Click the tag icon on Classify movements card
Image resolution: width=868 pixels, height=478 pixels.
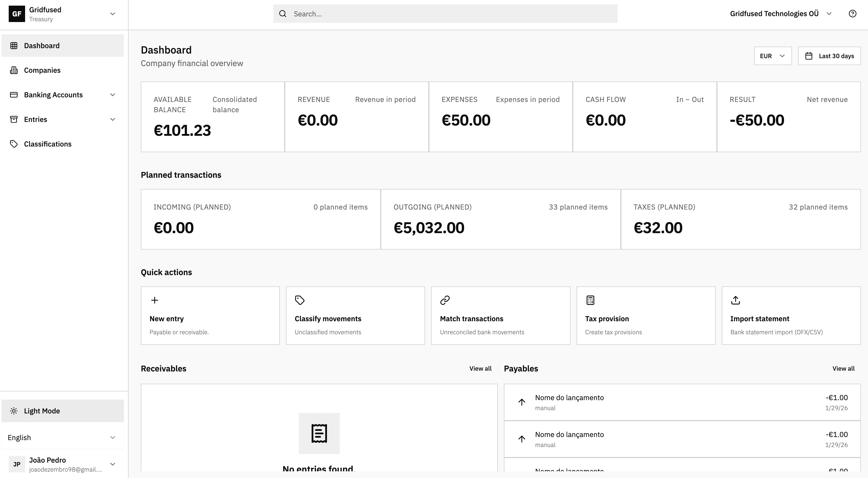300,300
